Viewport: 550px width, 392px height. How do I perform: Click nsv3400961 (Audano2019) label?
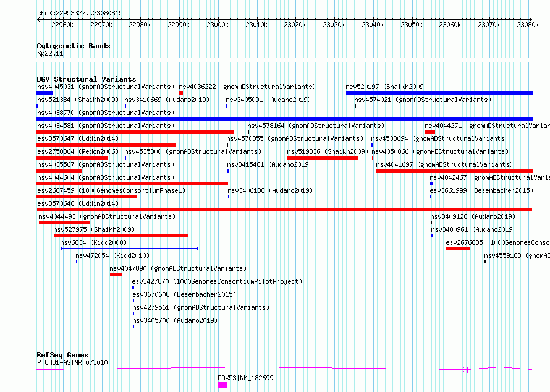[x=473, y=229]
